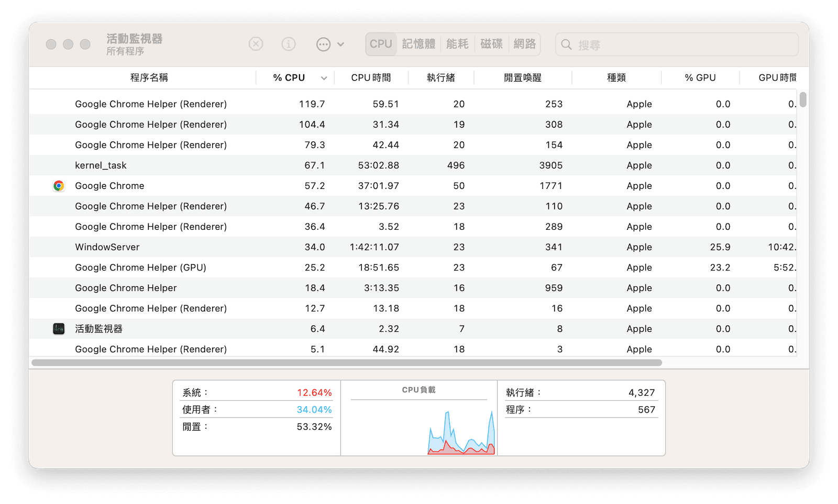
Task: Switch to the 磁碟 tab
Action: 491,44
